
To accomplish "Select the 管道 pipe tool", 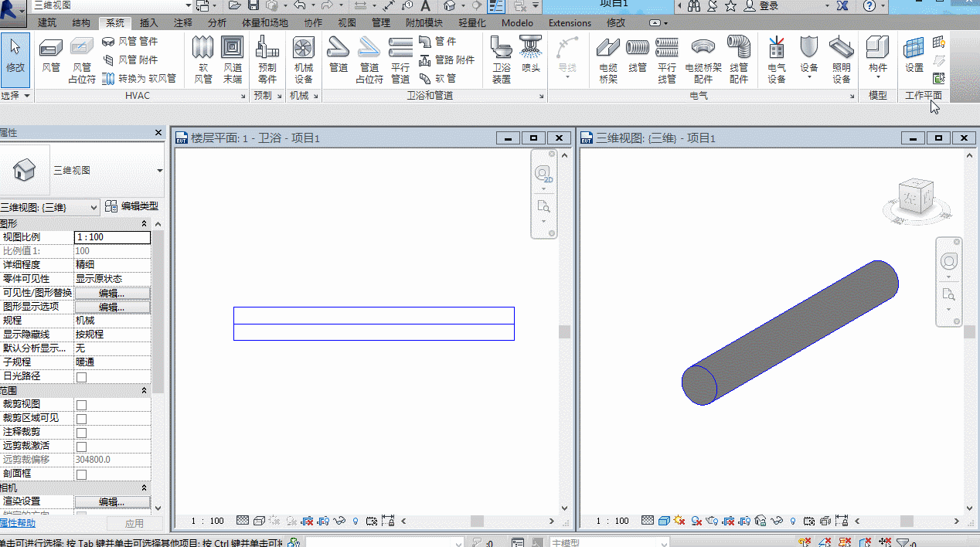I will click(339, 56).
